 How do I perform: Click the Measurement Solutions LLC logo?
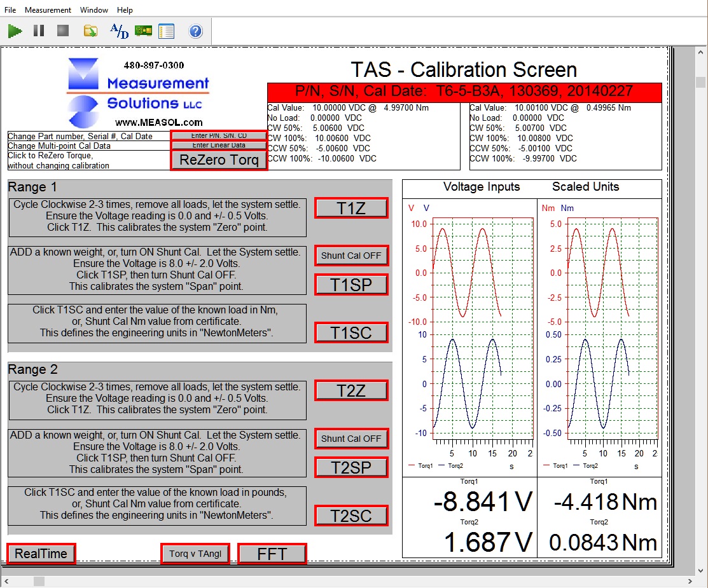coord(138,93)
